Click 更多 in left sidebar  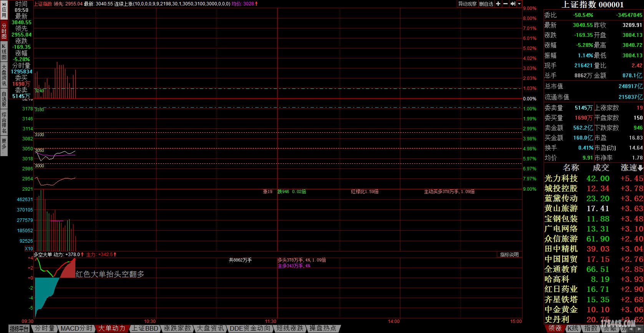coord(4,147)
